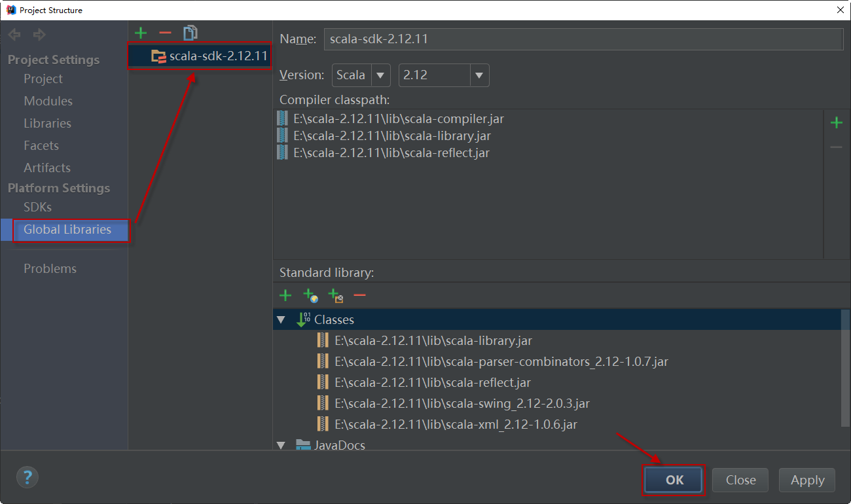Viewport: 851px width, 504px height.
Task: Add compiler classpath entry with green plus
Action: [836, 122]
